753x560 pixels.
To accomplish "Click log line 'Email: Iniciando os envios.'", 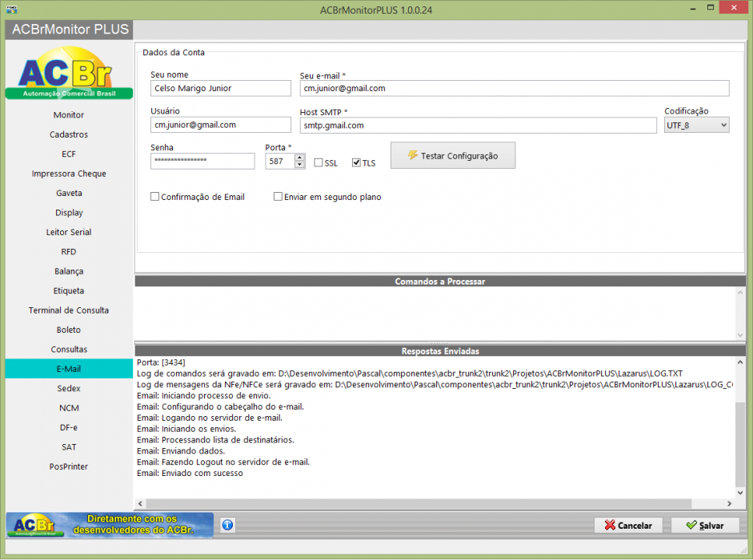I will (186, 429).
